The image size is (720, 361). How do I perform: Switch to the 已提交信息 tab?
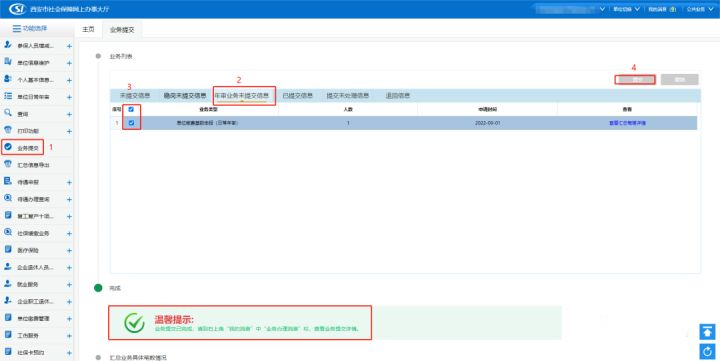pyautogui.click(x=298, y=96)
